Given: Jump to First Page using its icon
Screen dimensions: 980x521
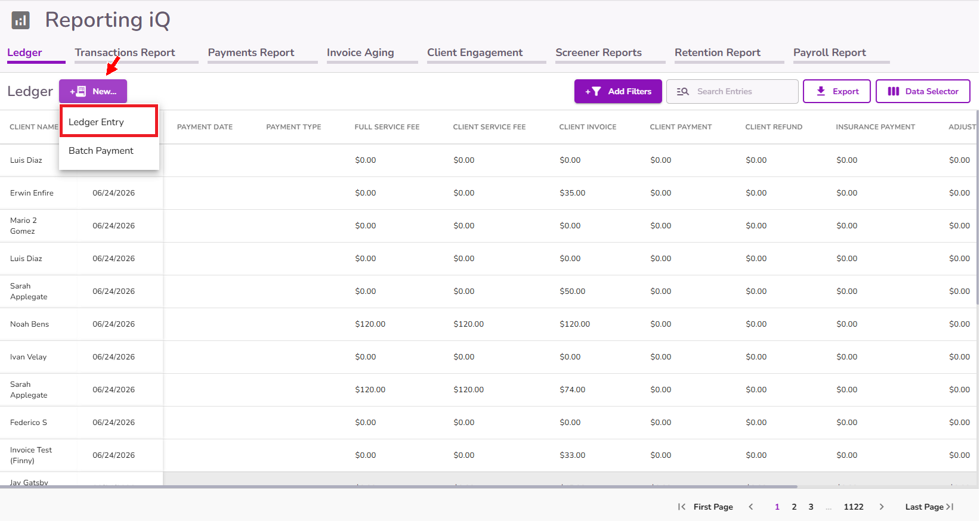Looking at the screenshot, I should pyautogui.click(x=681, y=507).
